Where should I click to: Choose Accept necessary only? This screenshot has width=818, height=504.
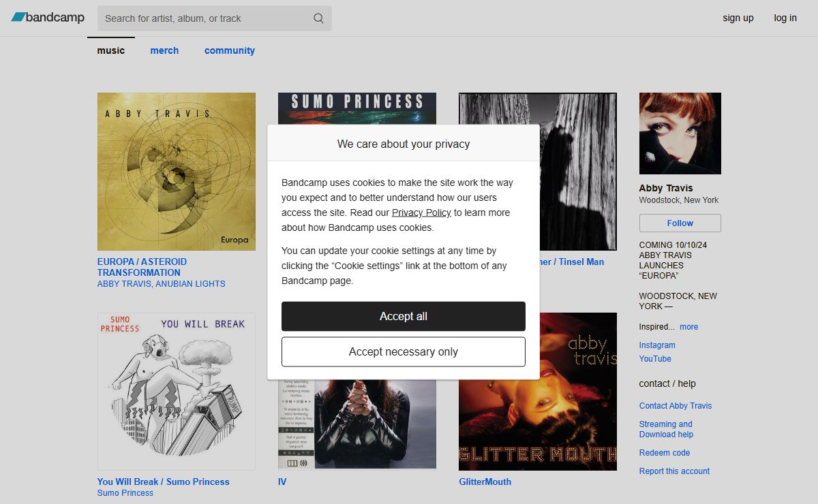point(404,351)
